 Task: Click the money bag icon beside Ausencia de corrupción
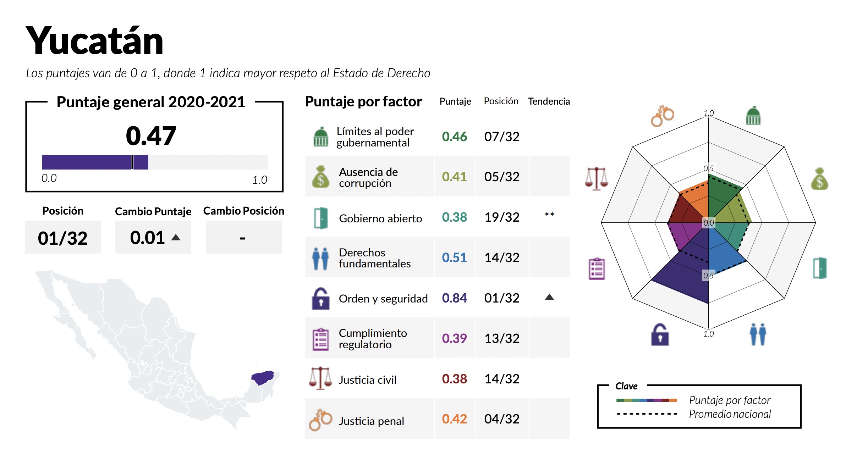[x=320, y=177]
